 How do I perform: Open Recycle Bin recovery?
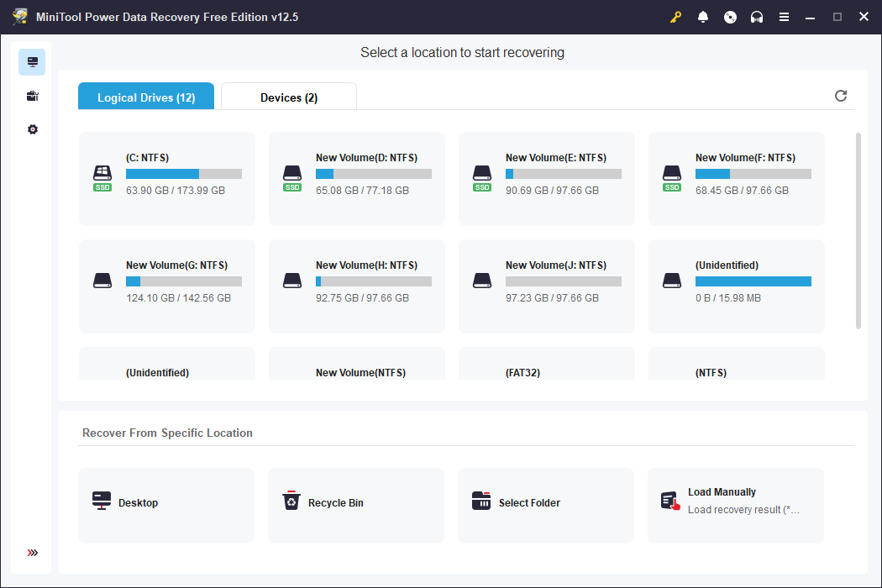[355, 504]
